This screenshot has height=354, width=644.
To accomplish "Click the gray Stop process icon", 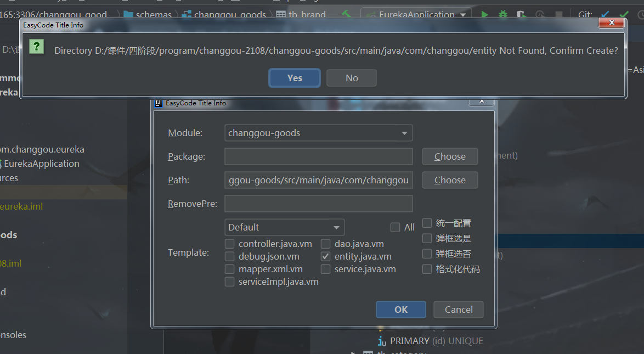I will click(559, 14).
